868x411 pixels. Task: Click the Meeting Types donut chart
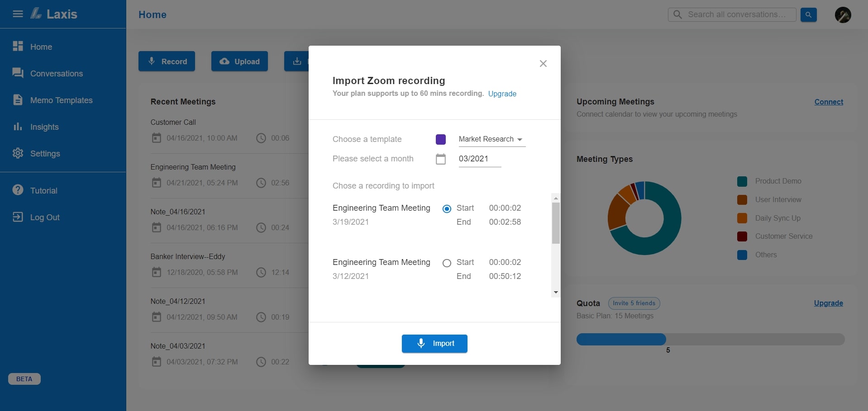click(x=644, y=218)
